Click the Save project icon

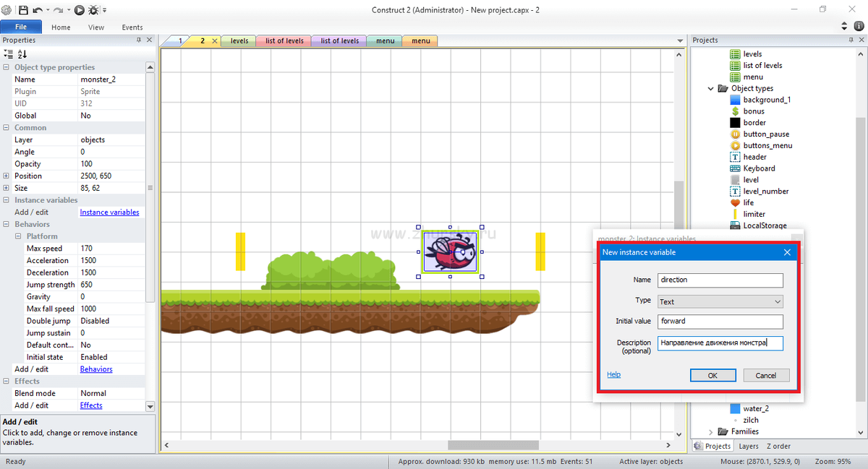(x=23, y=10)
